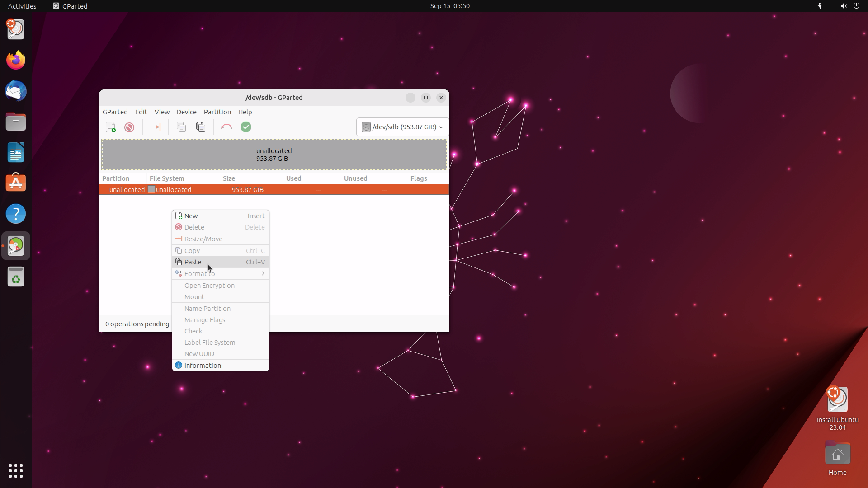Click the Resize/Move toolbar icon
Viewport: 868px width, 488px height.
155,127
